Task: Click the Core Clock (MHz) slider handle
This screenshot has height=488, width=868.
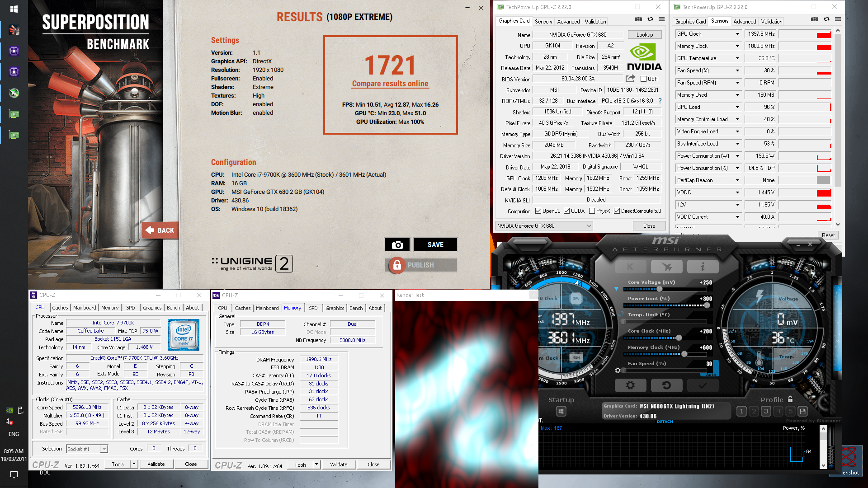Action: tap(679, 338)
